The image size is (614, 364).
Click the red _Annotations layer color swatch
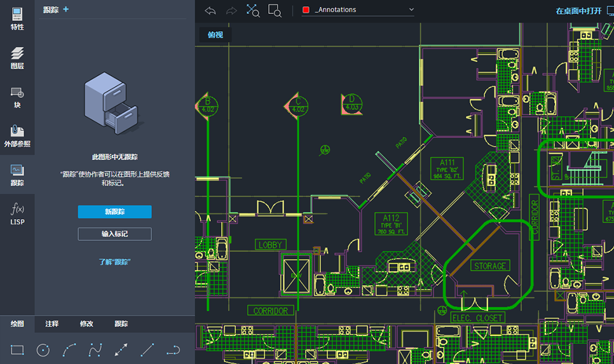[x=306, y=10]
